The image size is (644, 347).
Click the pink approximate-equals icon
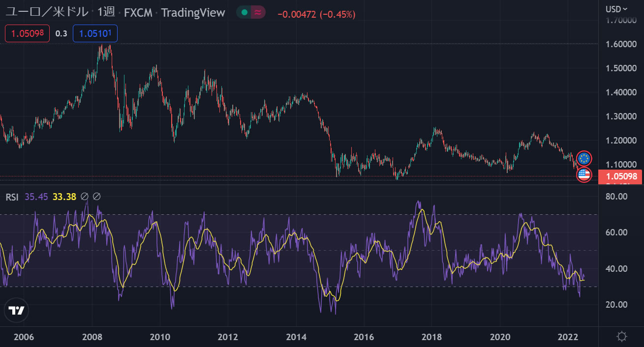click(x=258, y=13)
